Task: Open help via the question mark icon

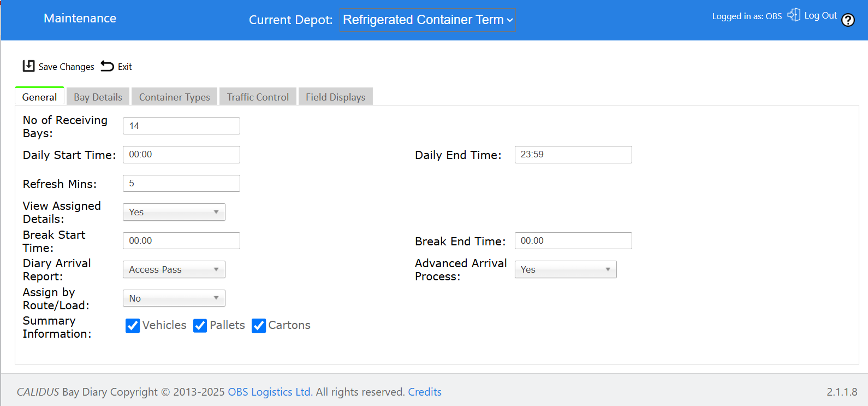Action: click(x=848, y=20)
